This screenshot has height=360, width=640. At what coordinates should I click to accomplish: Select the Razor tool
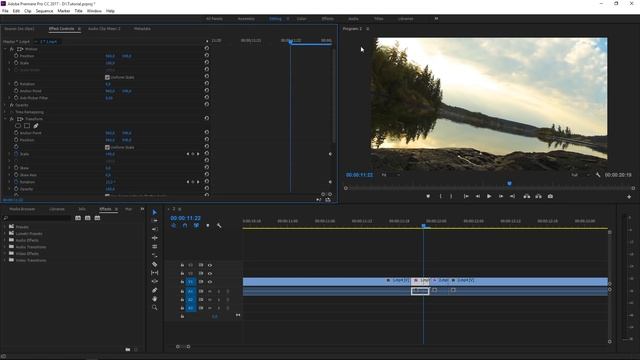(154, 264)
